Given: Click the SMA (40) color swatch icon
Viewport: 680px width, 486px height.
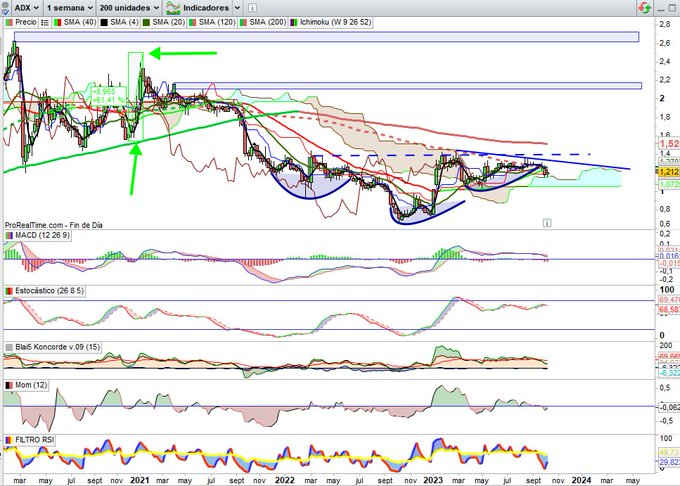Looking at the screenshot, I should point(58,23).
